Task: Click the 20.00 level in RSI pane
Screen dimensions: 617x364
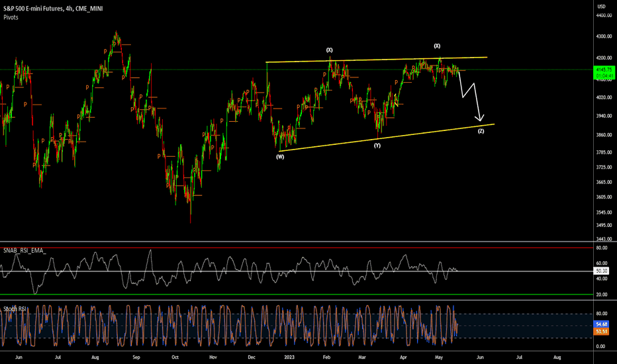Action: tap(602, 295)
